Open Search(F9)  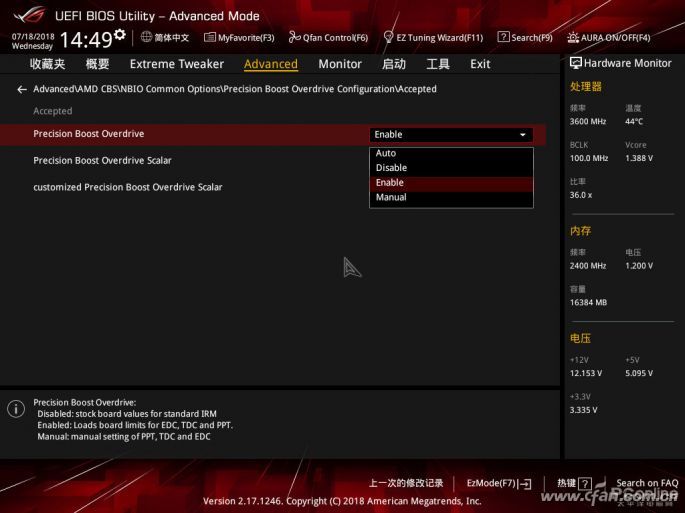click(x=525, y=38)
